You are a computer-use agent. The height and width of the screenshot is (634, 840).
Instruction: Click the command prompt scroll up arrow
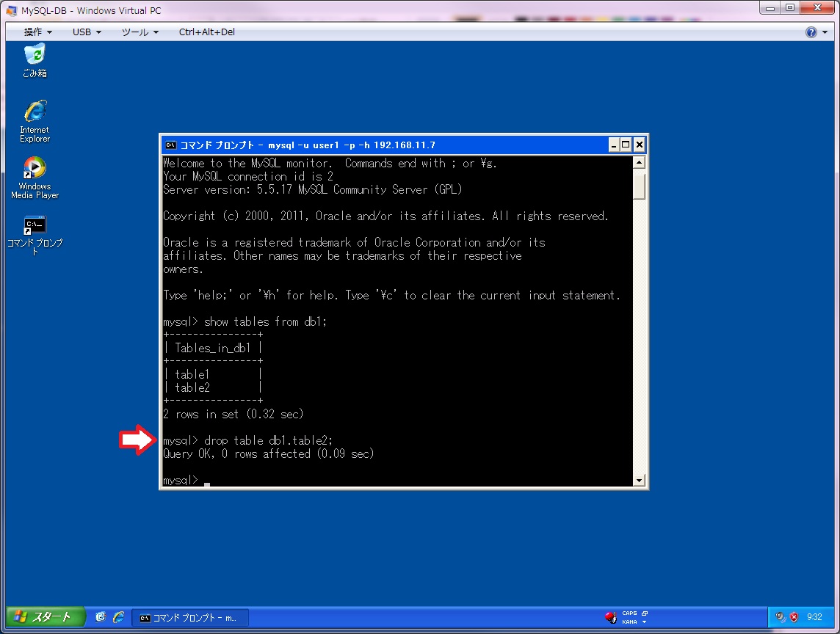[639, 162]
